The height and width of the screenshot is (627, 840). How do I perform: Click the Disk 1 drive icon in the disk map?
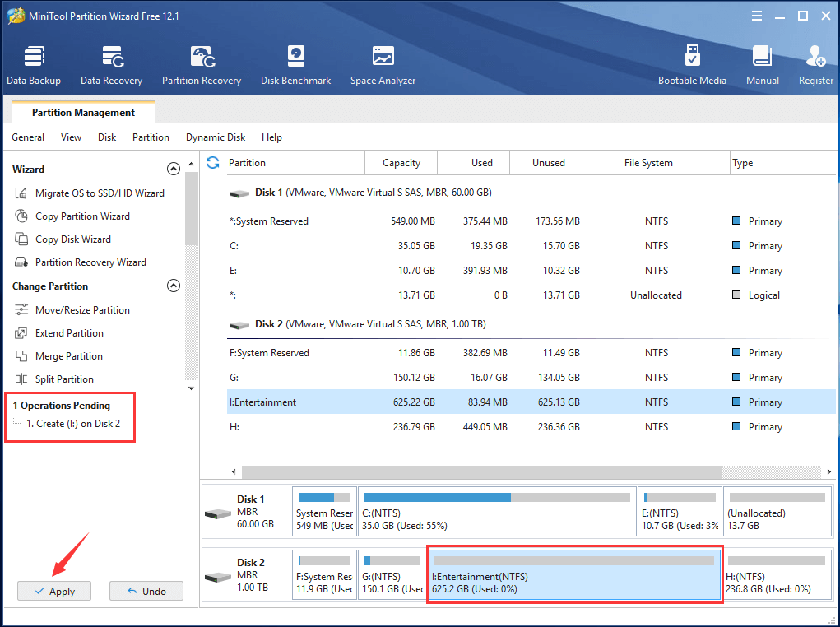218,514
